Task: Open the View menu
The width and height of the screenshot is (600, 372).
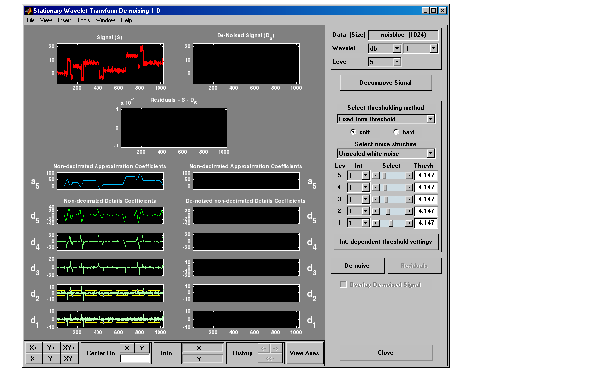Action: pyautogui.click(x=46, y=20)
